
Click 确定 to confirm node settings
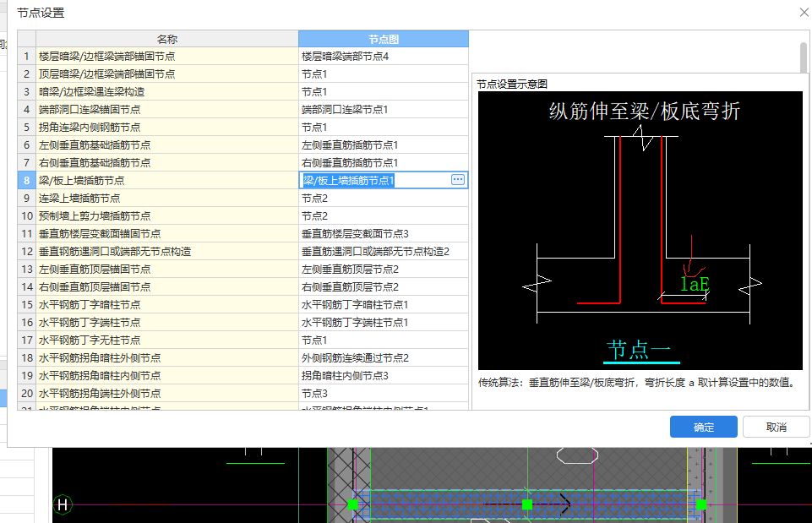(x=703, y=427)
